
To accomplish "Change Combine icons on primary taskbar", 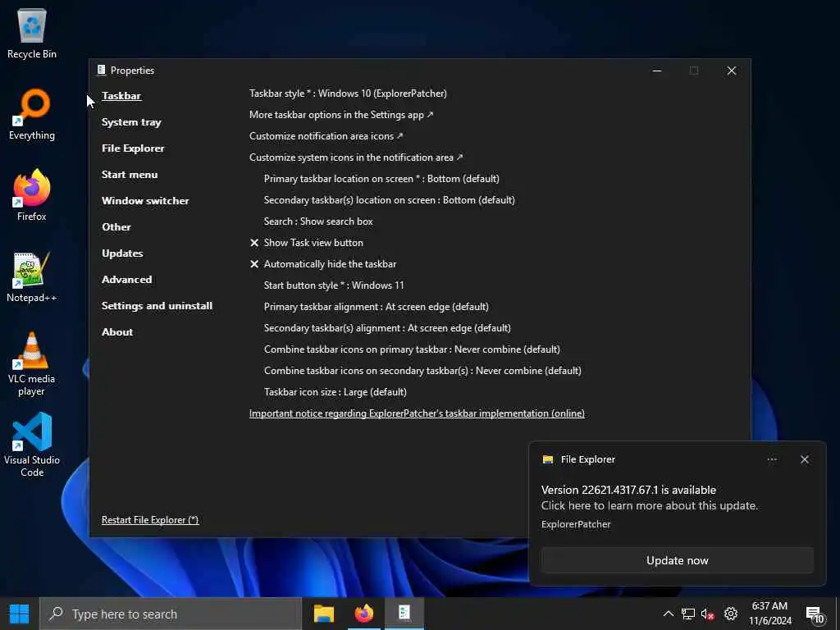I will pos(412,349).
